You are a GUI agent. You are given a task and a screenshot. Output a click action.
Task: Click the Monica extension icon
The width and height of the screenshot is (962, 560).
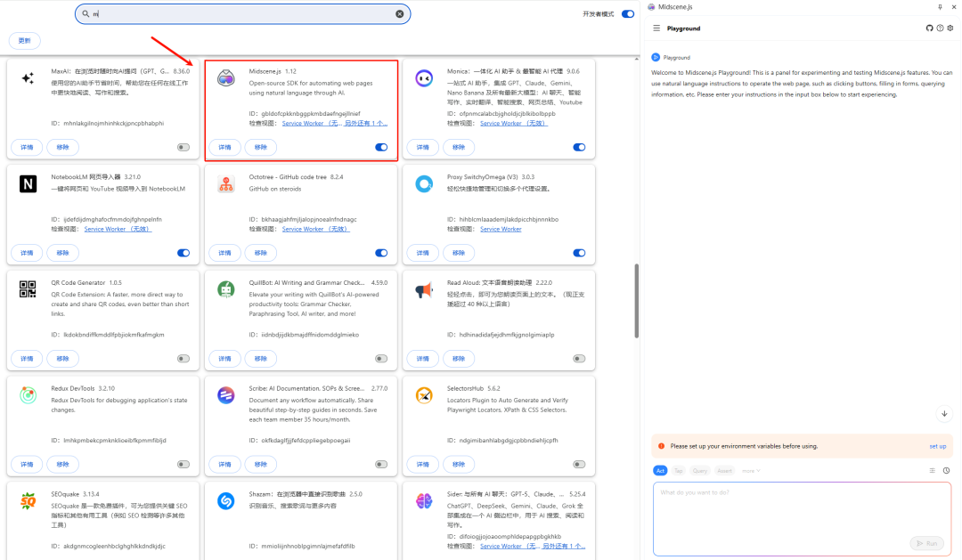pyautogui.click(x=424, y=77)
